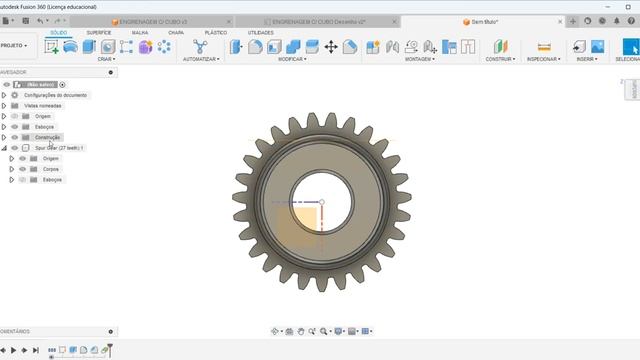
Task: Select the Press Pull tool
Action: click(x=236, y=47)
